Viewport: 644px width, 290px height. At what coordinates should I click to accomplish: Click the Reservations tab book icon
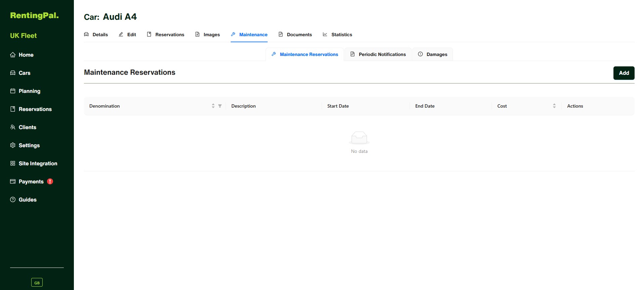click(x=149, y=34)
